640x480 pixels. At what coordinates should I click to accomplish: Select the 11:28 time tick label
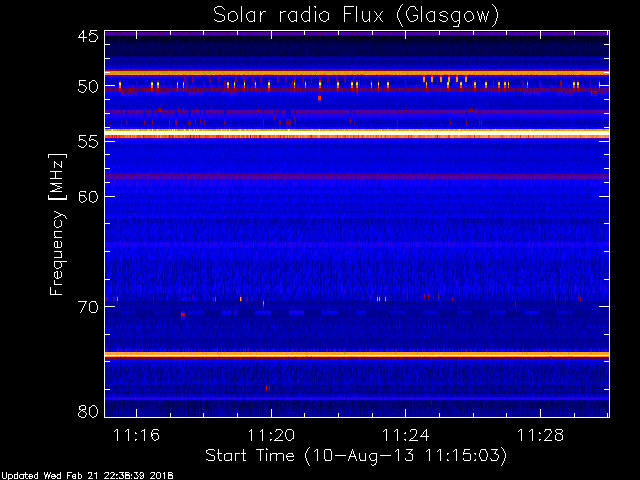(x=538, y=435)
